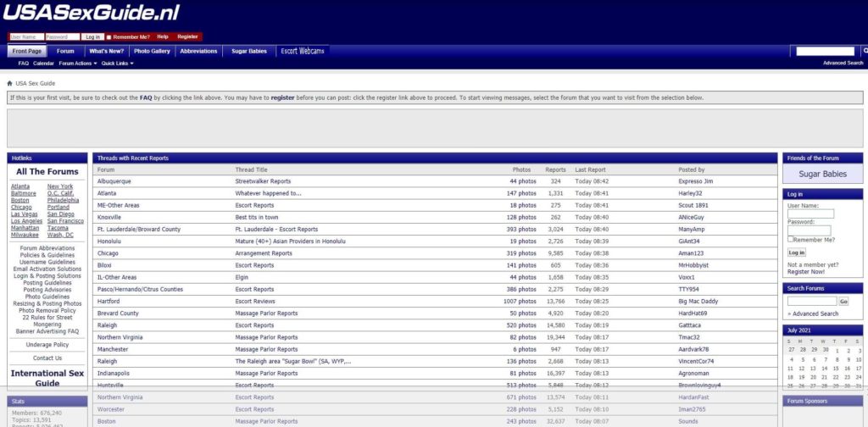Open the Wash. DC hotlink
The image size is (868, 427).
coord(60,235)
